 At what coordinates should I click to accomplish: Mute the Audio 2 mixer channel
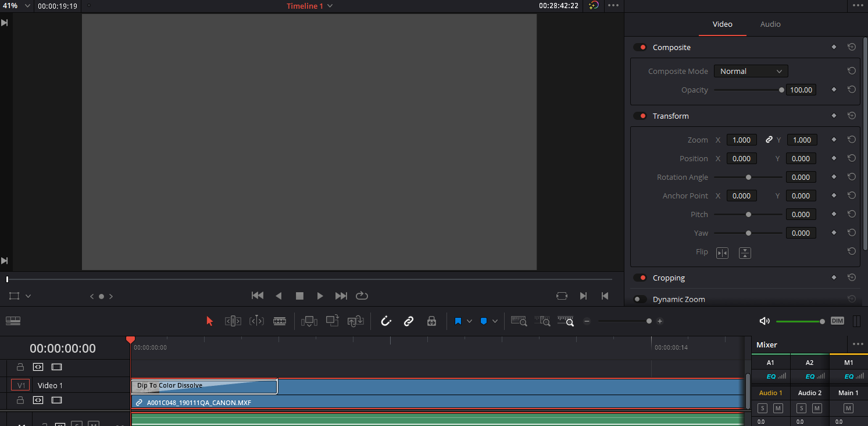pos(817,408)
